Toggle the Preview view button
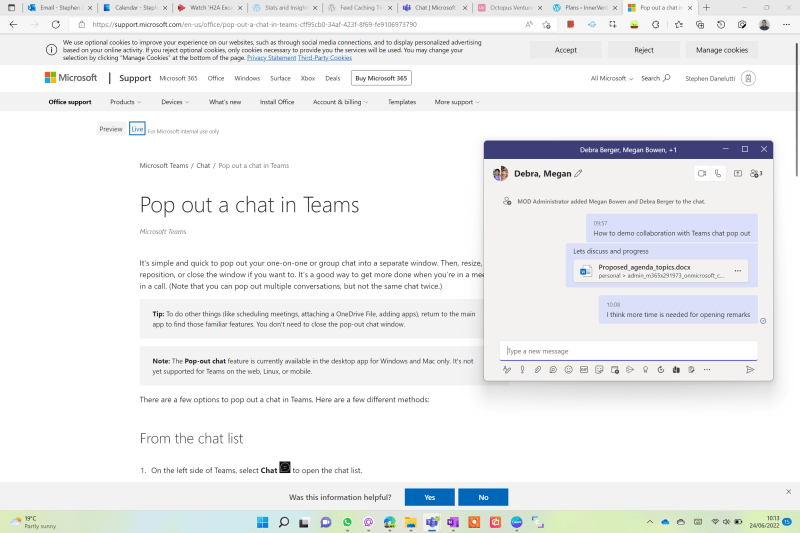 111,129
